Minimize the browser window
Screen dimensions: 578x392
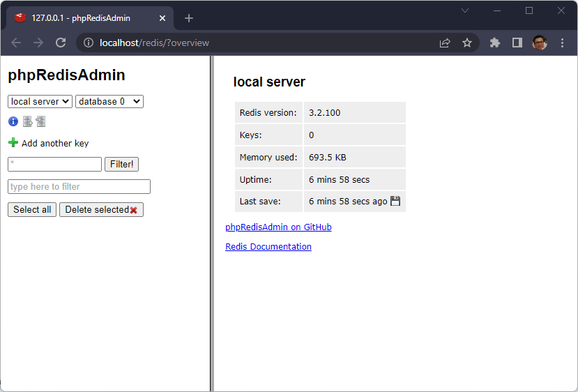coord(497,10)
